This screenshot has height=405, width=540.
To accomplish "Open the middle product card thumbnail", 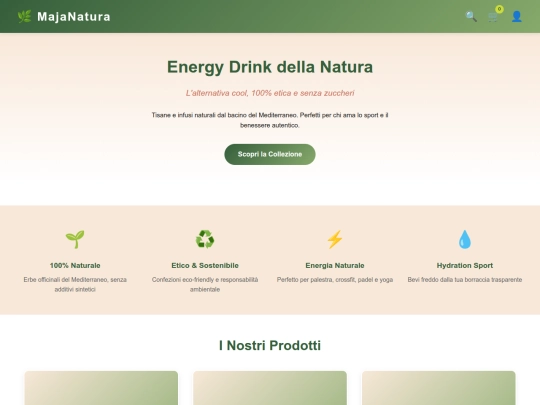I will click(x=270, y=388).
